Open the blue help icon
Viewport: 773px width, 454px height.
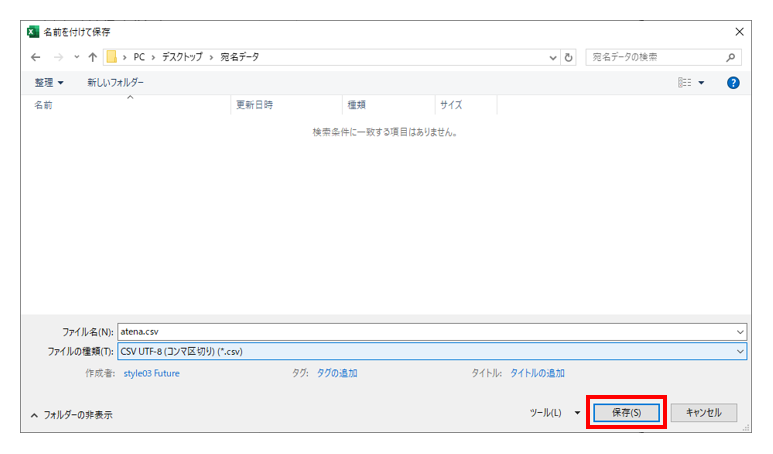point(733,83)
